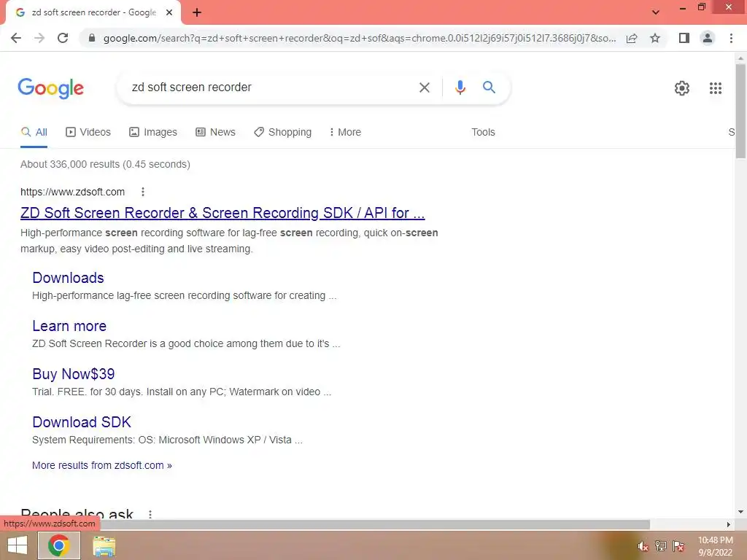Open the Google apps grid
Image resolution: width=747 pixels, height=560 pixels.
(715, 88)
